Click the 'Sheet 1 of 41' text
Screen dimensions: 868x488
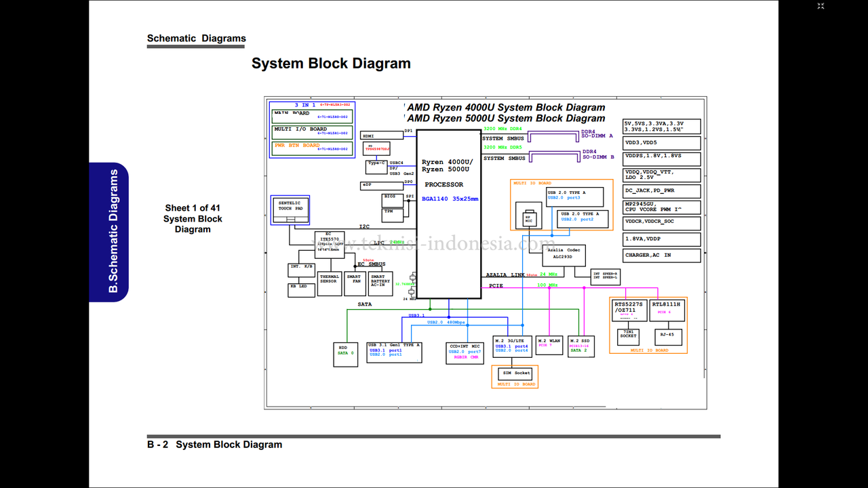click(x=193, y=208)
